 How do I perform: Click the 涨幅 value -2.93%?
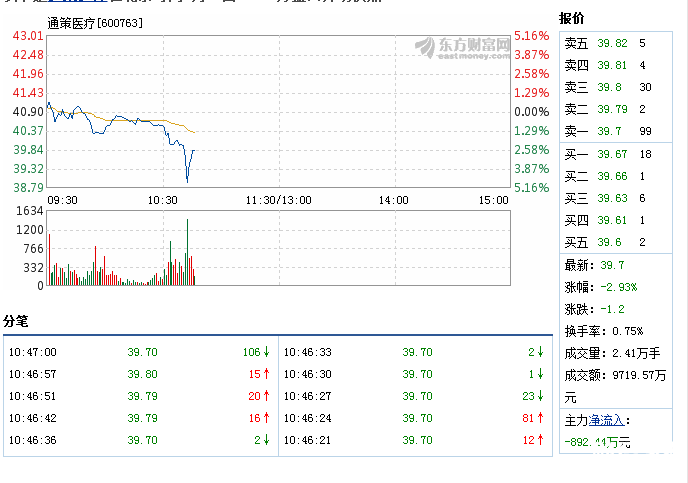pyautogui.click(x=619, y=287)
